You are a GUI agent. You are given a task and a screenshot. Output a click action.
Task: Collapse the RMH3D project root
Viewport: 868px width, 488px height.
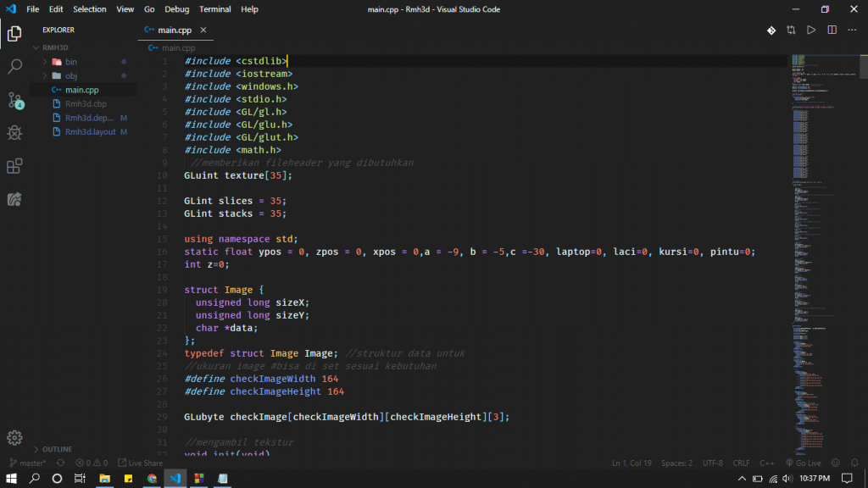54,48
